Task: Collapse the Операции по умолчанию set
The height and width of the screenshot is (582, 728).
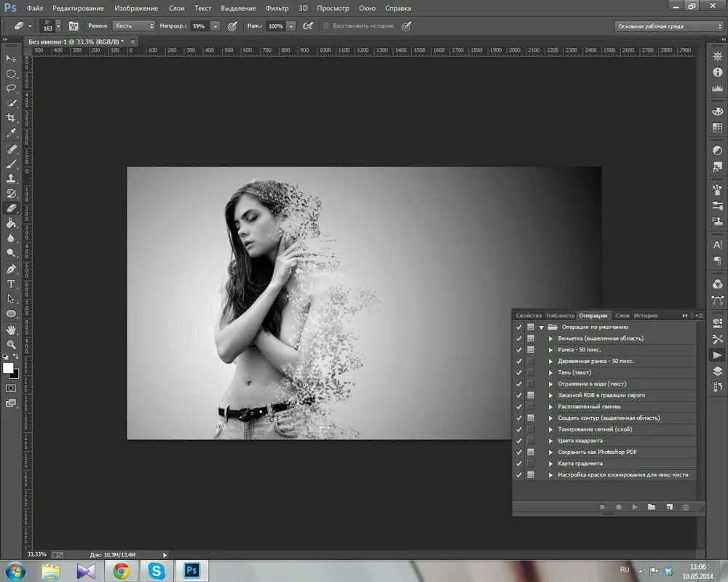Action: click(x=542, y=327)
